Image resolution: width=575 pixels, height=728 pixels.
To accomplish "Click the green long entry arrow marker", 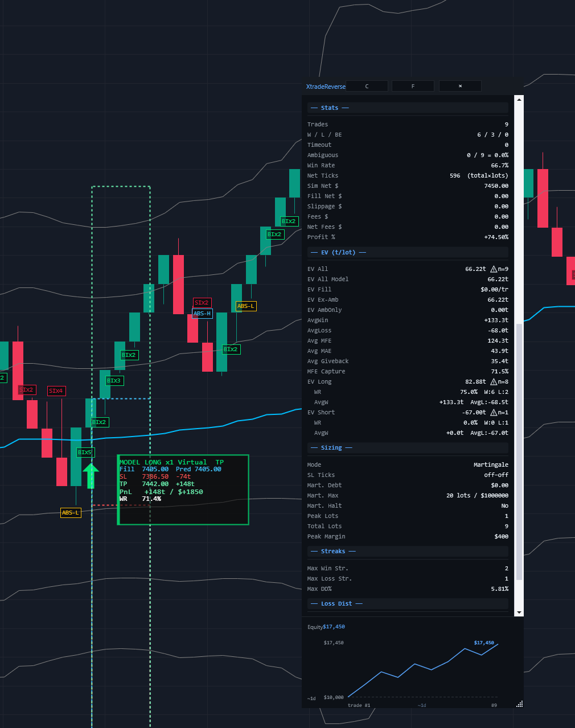I will (x=91, y=476).
